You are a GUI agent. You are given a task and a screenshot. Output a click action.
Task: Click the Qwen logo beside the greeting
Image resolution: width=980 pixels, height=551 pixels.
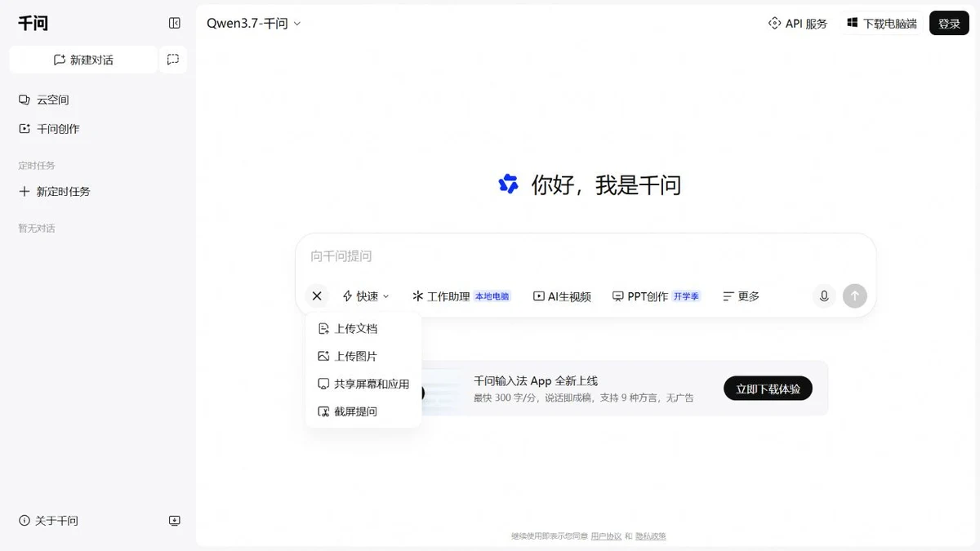click(508, 184)
